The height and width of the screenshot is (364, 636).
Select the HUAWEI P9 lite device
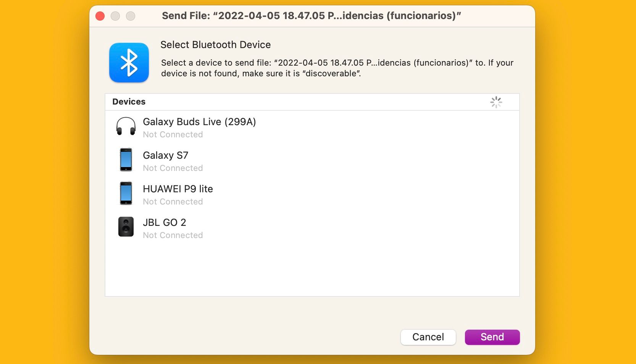[178, 189]
